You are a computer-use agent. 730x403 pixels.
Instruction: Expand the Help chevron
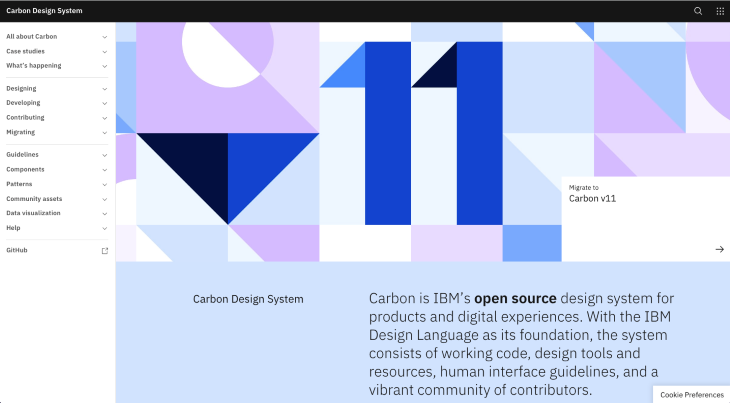pos(105,228)
